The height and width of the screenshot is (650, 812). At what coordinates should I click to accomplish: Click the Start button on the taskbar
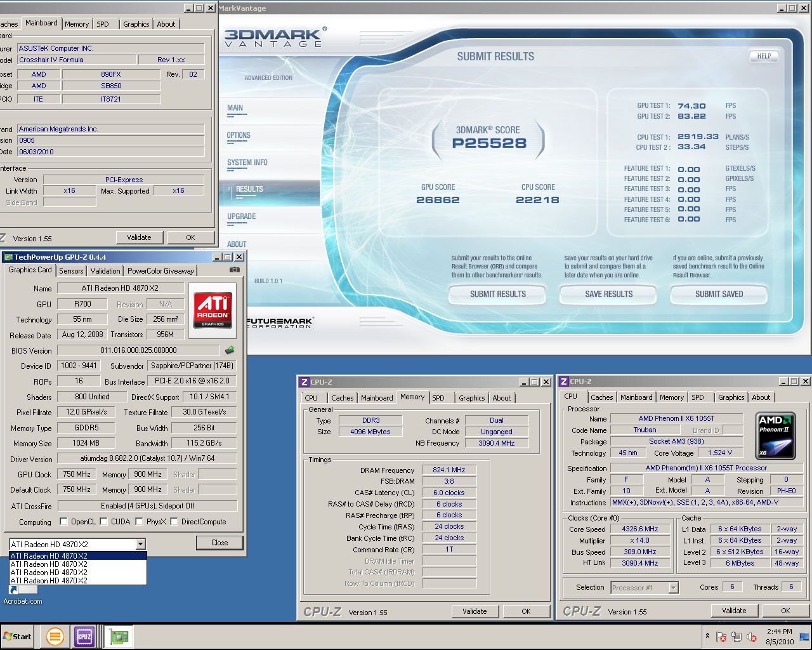(x=17, y=636)
